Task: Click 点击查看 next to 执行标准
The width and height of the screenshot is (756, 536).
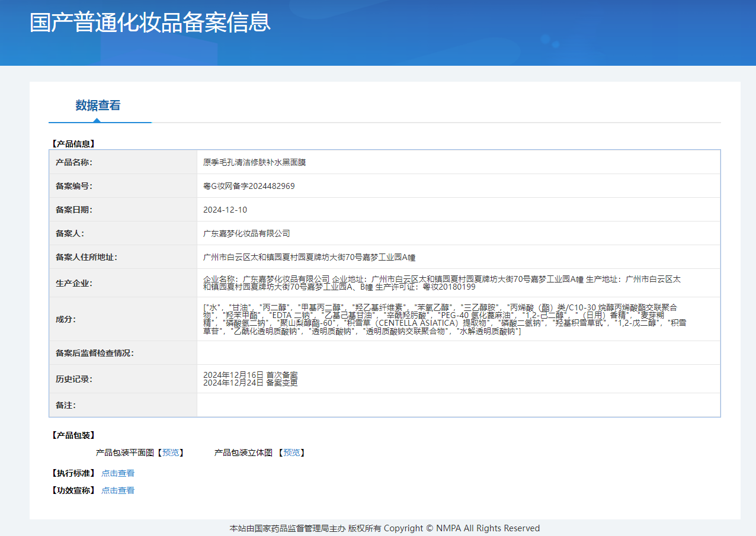Action: coord(118,473)
